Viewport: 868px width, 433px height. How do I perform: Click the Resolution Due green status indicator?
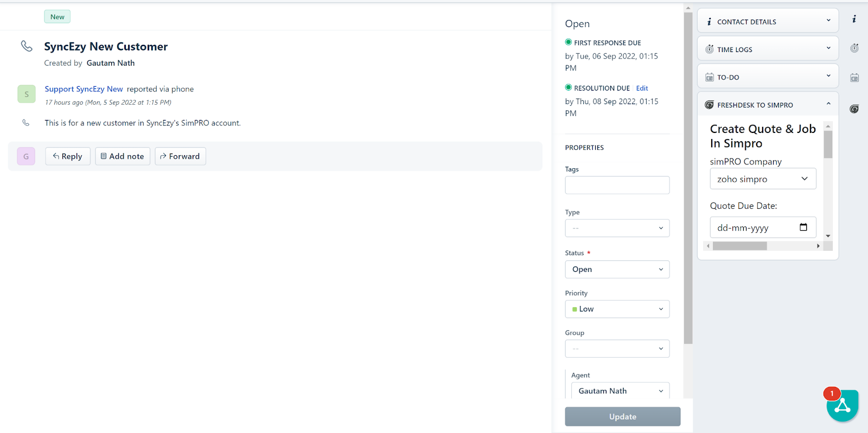point(569,87)
